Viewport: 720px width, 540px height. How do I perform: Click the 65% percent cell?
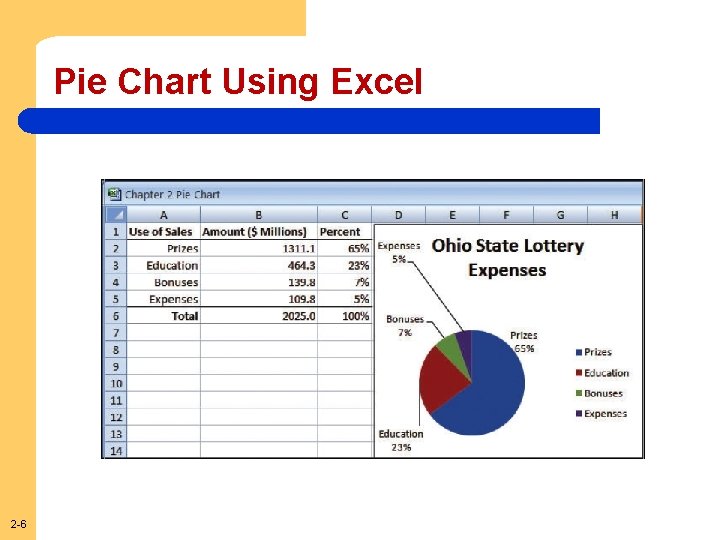pos(344,248)
